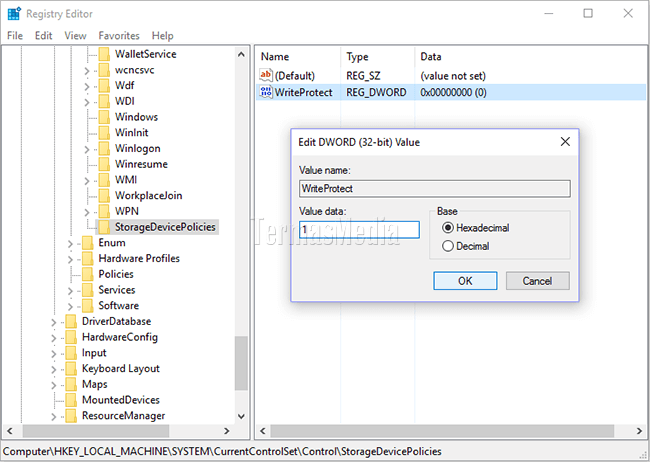650x462 pixels.
Task: Select the Input key label in tree
Action: [94, 353]
